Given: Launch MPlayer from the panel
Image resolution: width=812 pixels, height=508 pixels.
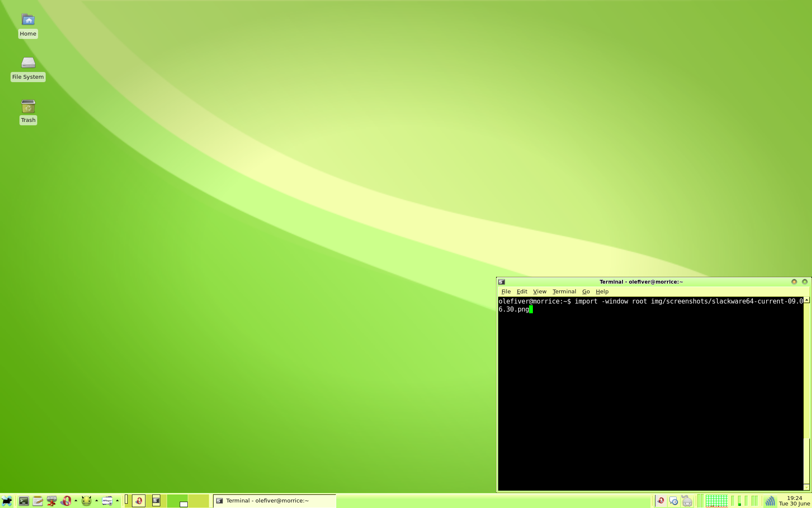Looking at the screenshot, I should (107, 501).
